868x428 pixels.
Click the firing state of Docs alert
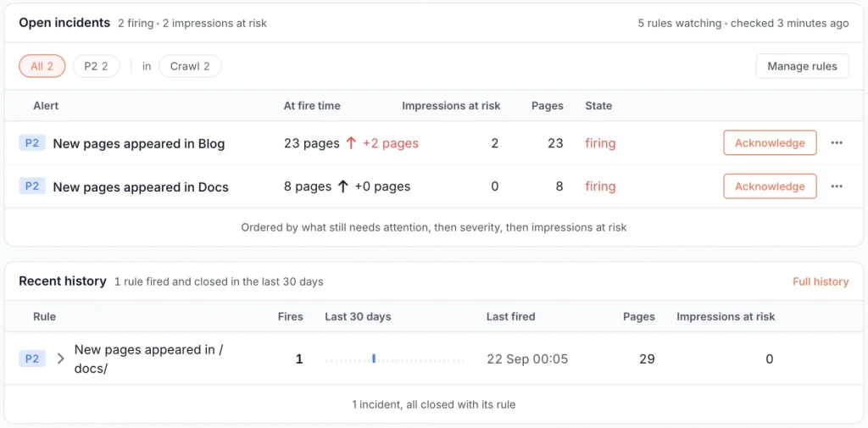pyautogui.click(x=600, y=186)
